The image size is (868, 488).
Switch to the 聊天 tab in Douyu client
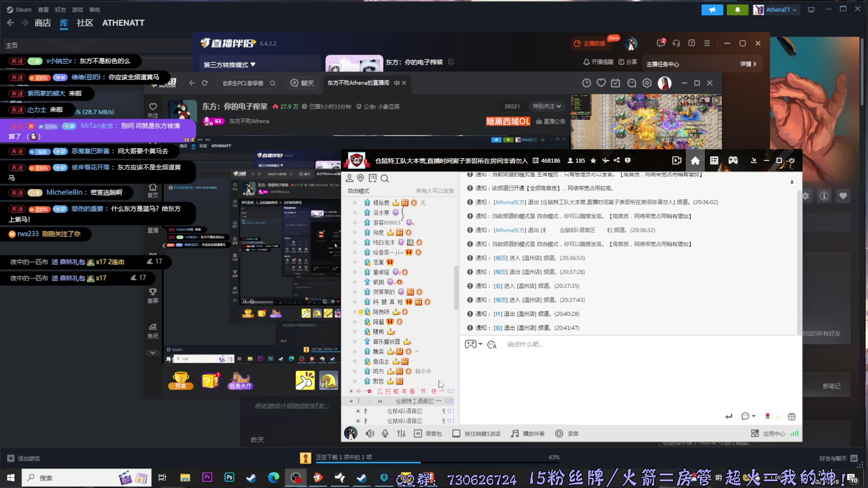point(302,83)
